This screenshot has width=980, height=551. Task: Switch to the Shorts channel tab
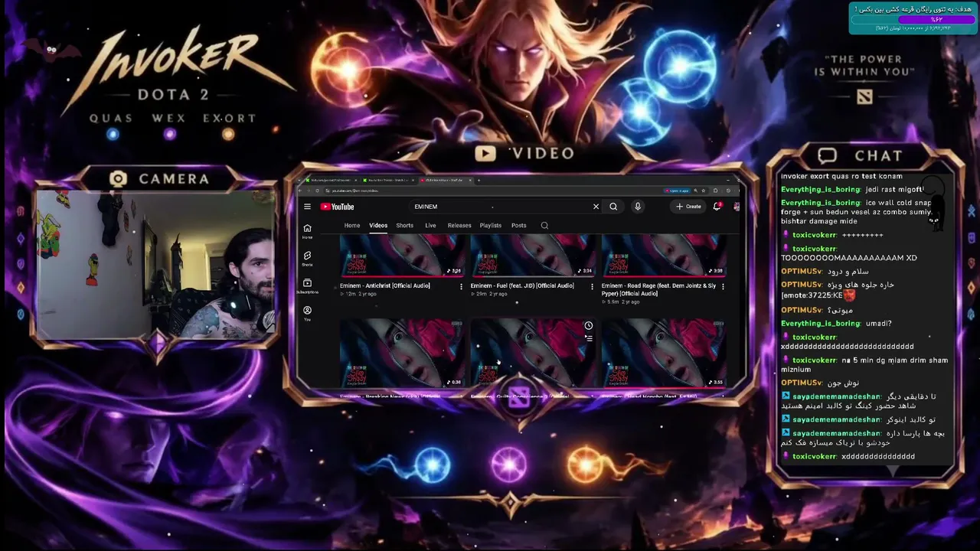(x=405, y=226)
